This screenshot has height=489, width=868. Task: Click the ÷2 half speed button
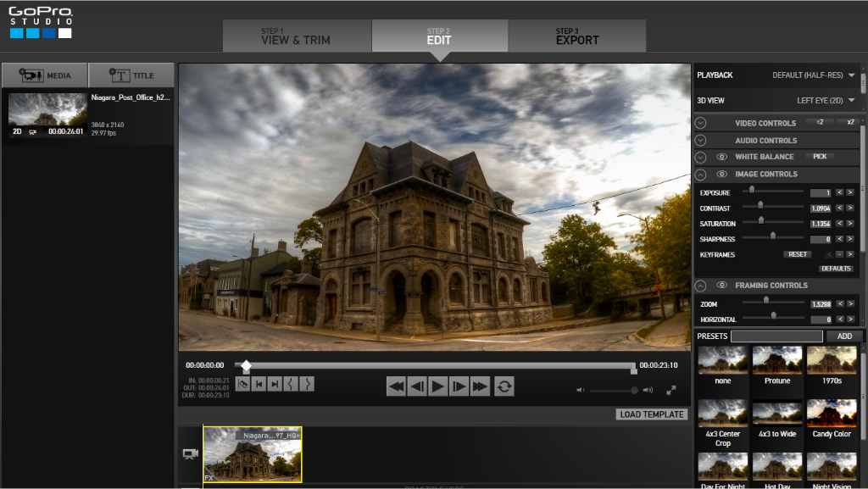click(820, 122)
